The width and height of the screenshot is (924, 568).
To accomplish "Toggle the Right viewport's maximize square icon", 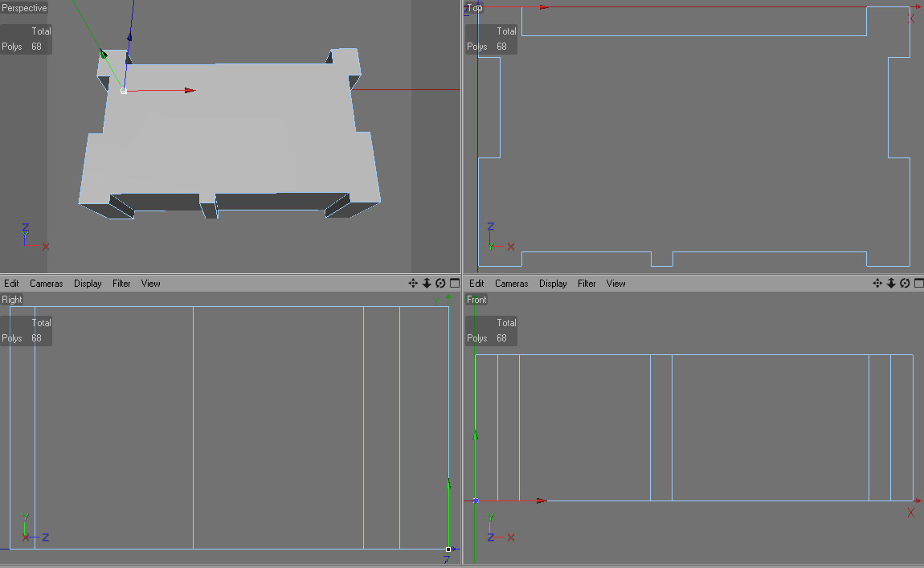I will (455, 284).
